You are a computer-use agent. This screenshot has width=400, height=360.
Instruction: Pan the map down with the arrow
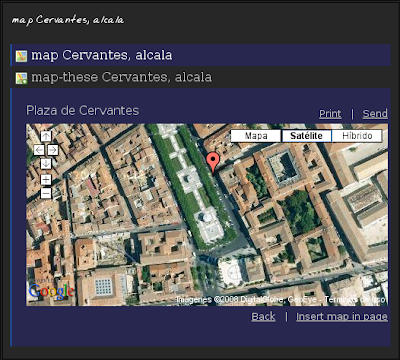pos(46,164)
